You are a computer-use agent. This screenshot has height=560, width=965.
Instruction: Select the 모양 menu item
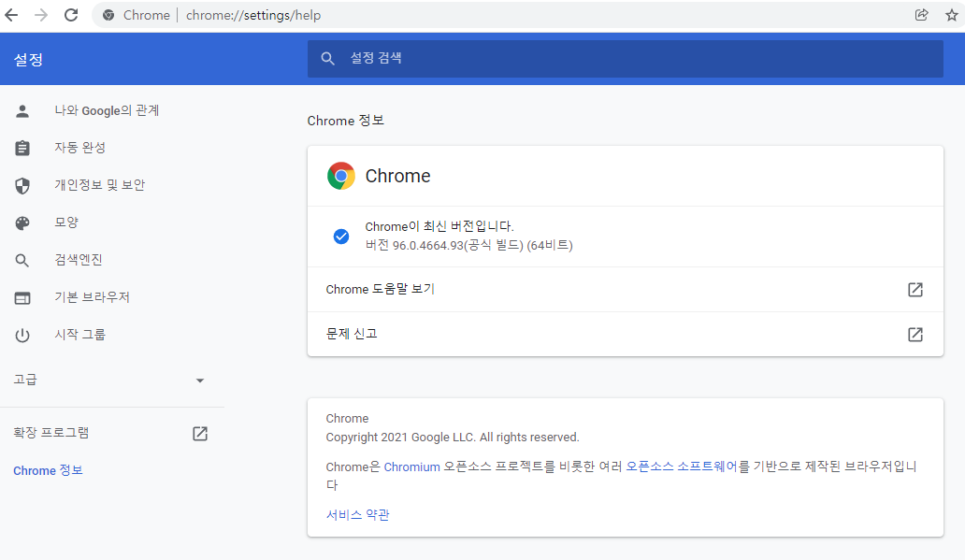click(x=66, y=223)
